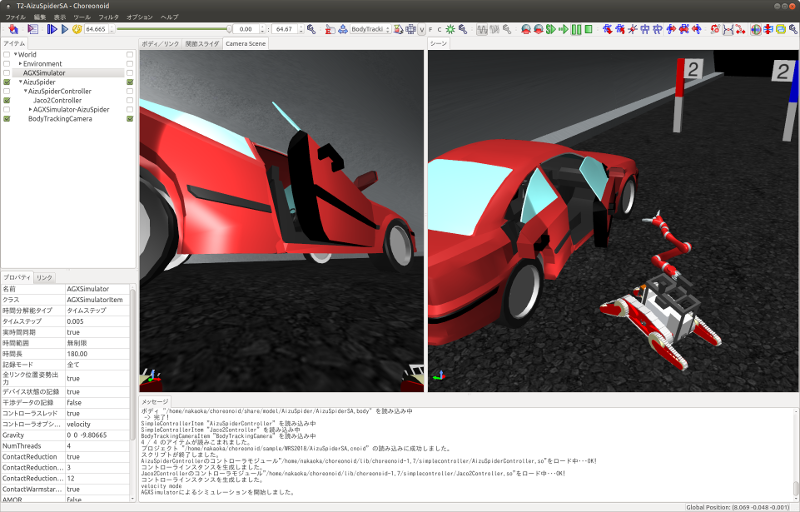This screenshot has width=800, height=512.
Task: Toggle right checkbox of AizuSpider item
Action: [130, 82]
